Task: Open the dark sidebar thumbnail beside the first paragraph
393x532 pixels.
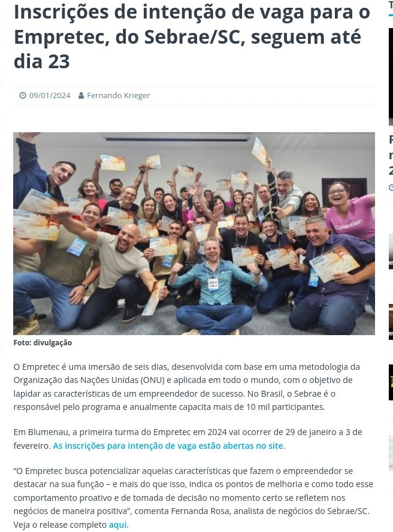Action: [x=391, y=382]
